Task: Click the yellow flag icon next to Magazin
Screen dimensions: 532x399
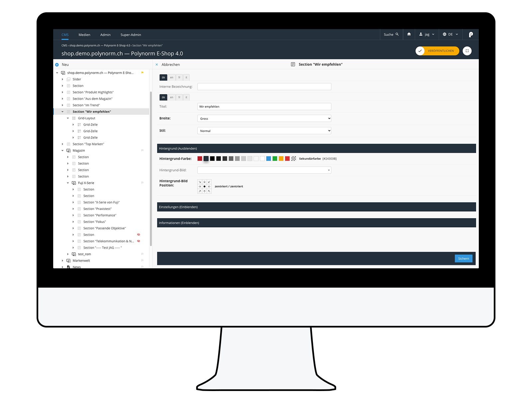Action: (x=142, y=150)
